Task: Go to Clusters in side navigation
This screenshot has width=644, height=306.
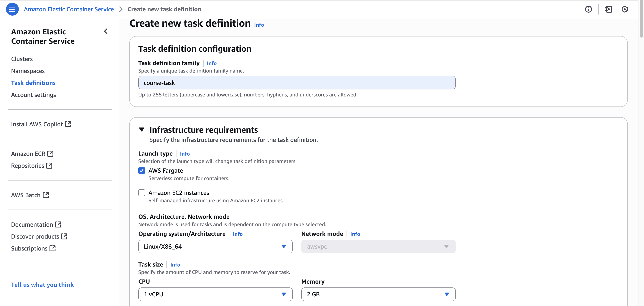Action: pos(22,59)
